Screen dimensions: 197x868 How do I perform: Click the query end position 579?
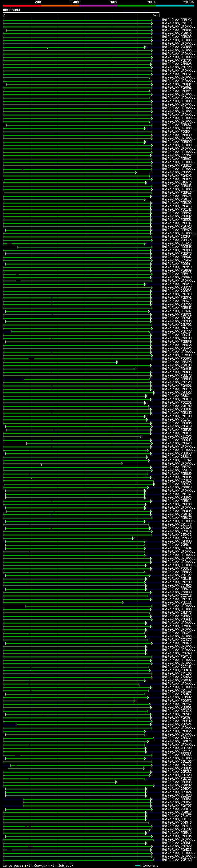(155, 15)
